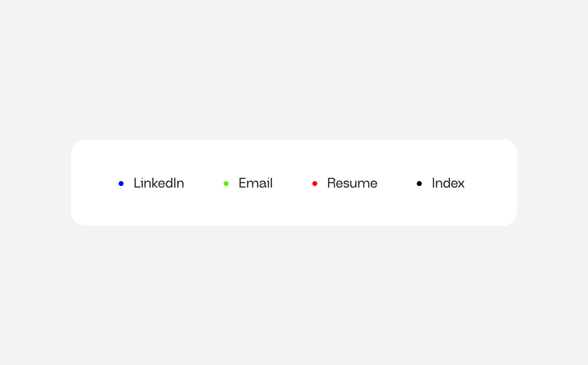This screenshot has height=365, width=588.
Task: Click empty space between Resume and Index
Action: point(397,183)
